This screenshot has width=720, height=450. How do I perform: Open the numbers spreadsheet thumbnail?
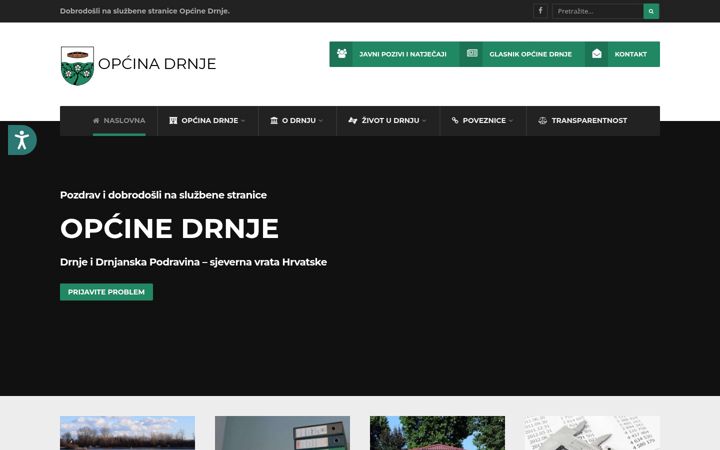[x=592, y=433]
